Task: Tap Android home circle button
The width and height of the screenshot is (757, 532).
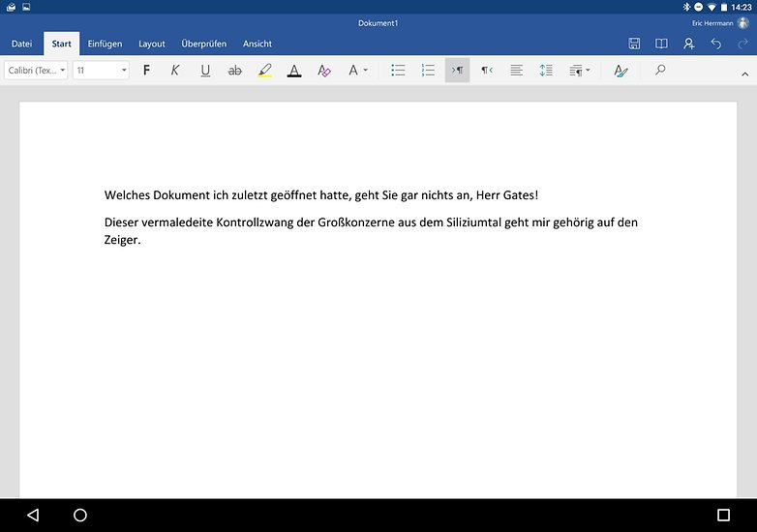Action: point(80,516)
